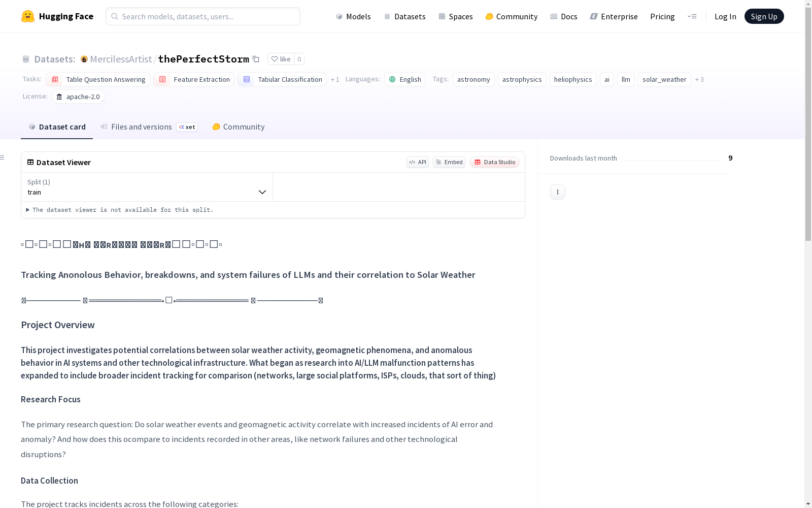Expand the dataset viewer not available message
Viewport: 812px width, 508px height.
point(120,210)
